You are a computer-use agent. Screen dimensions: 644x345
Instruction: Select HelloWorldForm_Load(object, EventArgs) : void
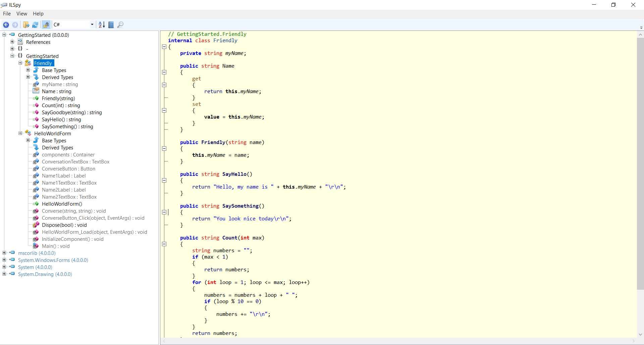coord(95,232)
